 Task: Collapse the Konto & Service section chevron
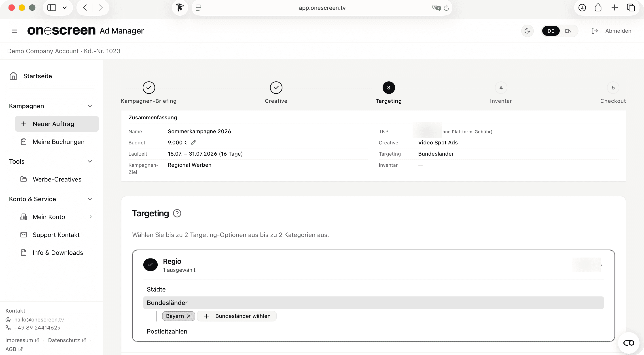click(90, 199)
